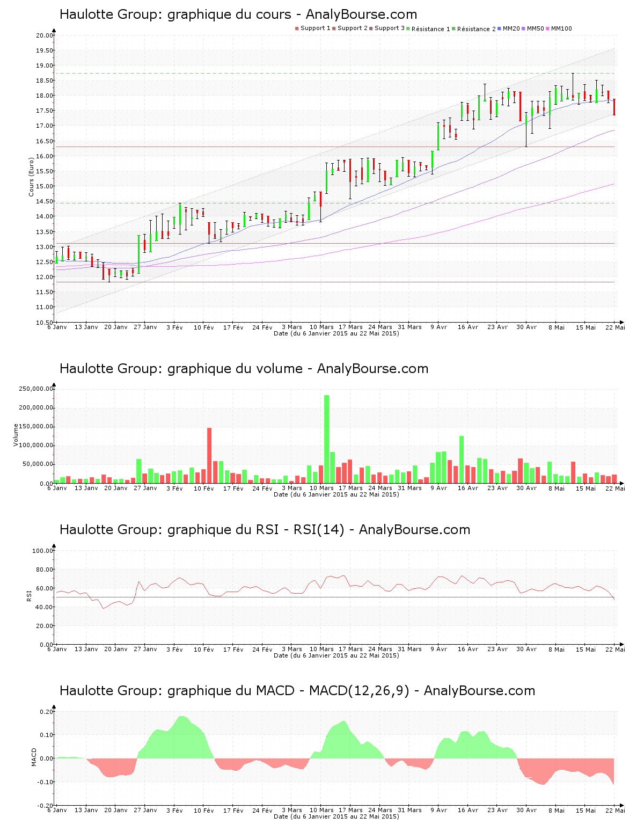Click the date range caption under MACD chart

336,816
